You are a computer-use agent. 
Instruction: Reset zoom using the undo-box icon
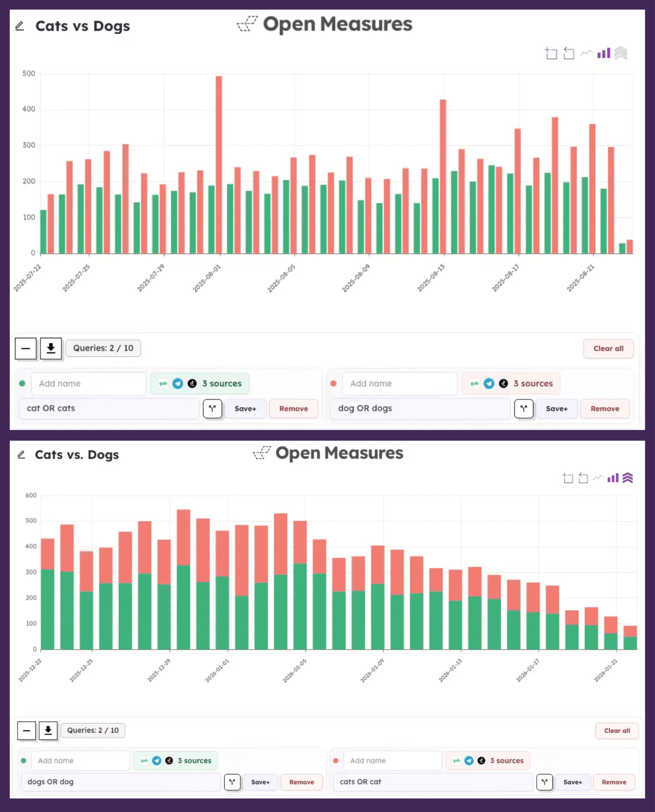[x=569, y=54]
